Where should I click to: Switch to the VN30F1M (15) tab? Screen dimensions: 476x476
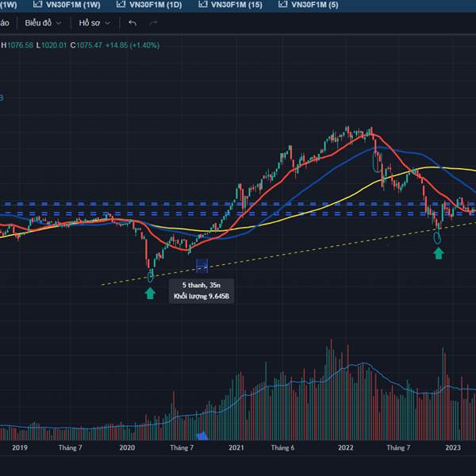tap(232, 5)
